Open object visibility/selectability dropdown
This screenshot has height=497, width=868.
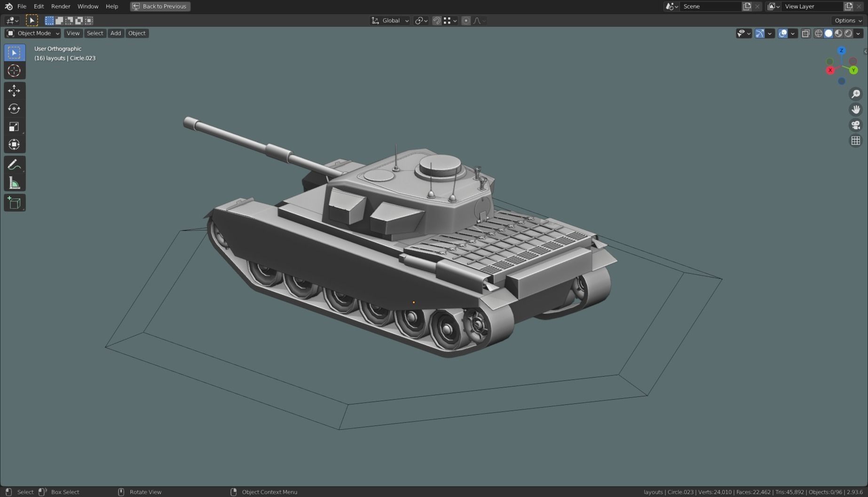(744, 33)
